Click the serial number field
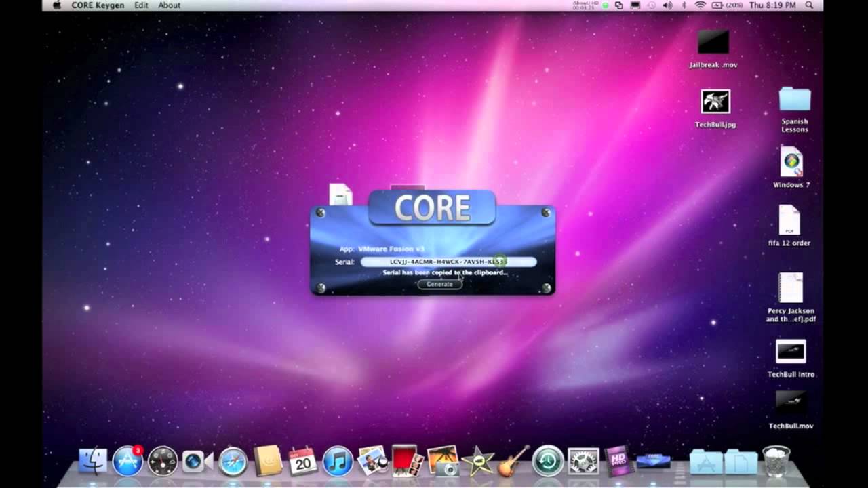This screenshot has width=868, height=488. click(x=448, y=262)
